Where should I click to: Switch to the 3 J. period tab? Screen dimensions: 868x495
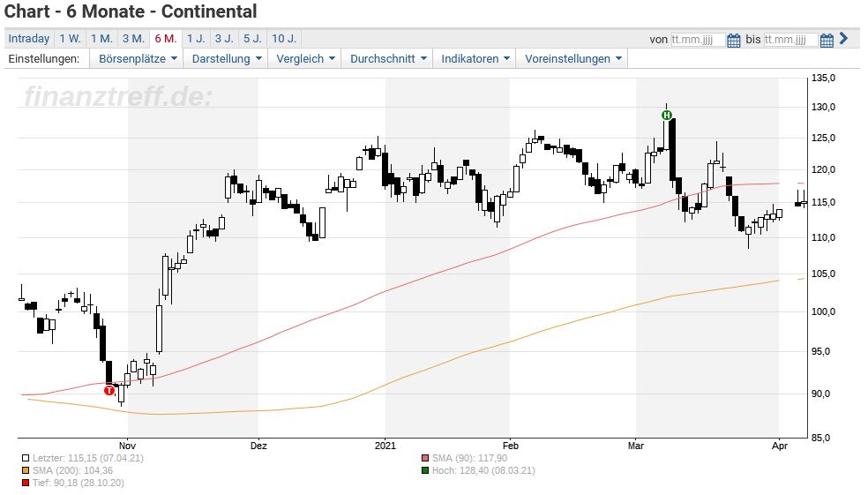[224, 38]
